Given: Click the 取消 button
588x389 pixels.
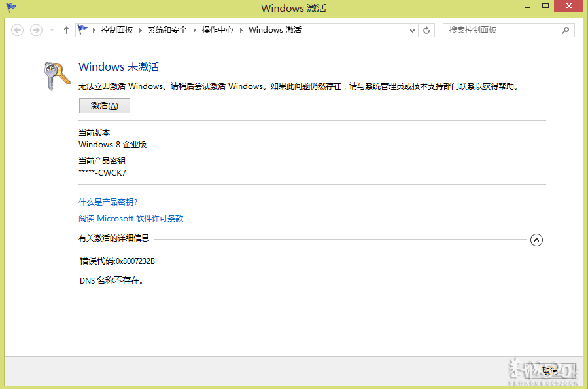Looking at the screenshot, I should 550,371.
